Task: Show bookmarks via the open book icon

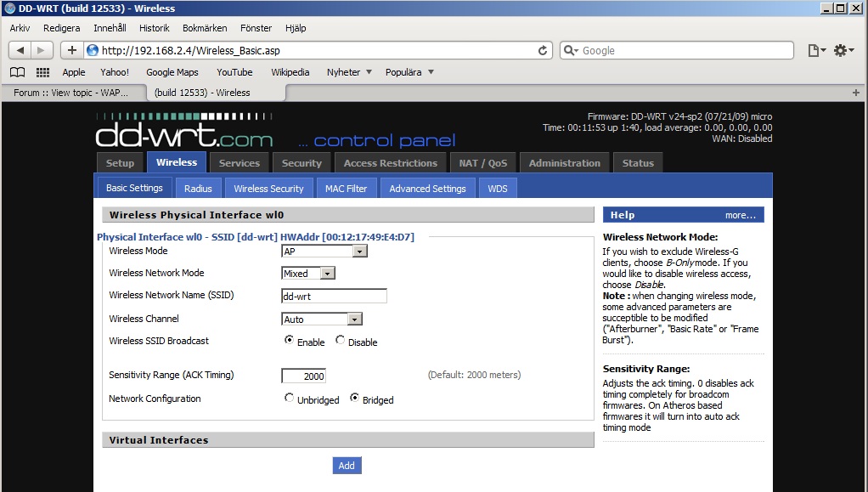Action: [x=18, y=72]
